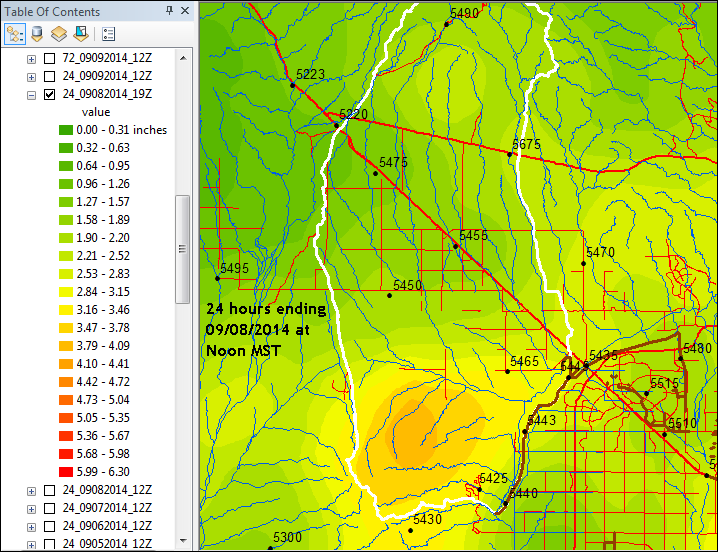Viewport: 718px width, 552px height.
Task: Click the 1.27 - 1.57 color swatch
Action: (66, 202)
